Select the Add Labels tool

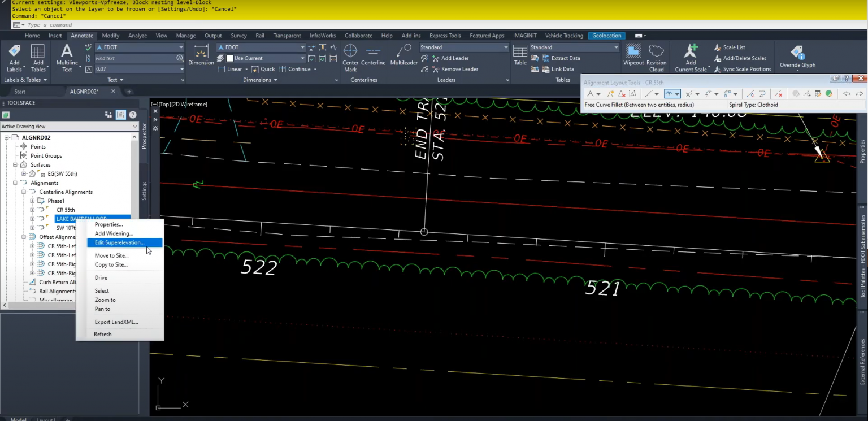(15, 55)
